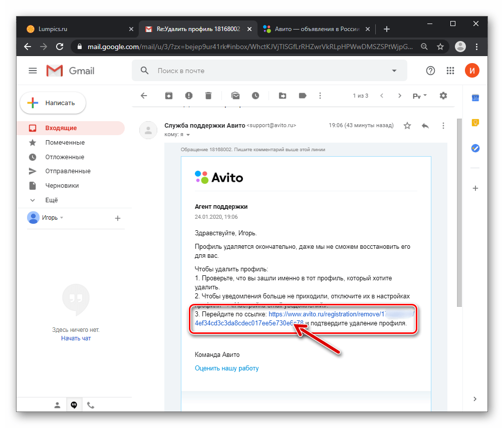The width and height of the screenshot is (504, 428).
Task: Get add-ons with the side panel plus
Action: tap(475, 188)
